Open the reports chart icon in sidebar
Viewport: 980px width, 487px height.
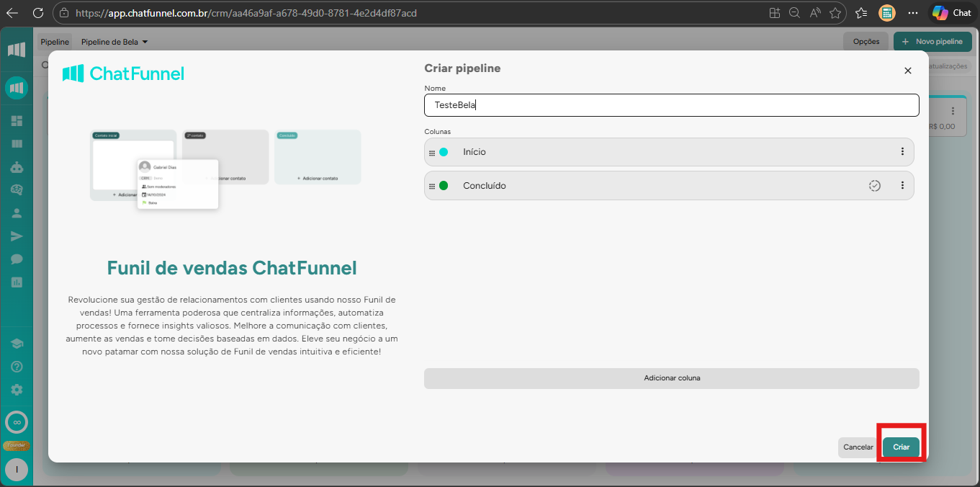(17, 282)
